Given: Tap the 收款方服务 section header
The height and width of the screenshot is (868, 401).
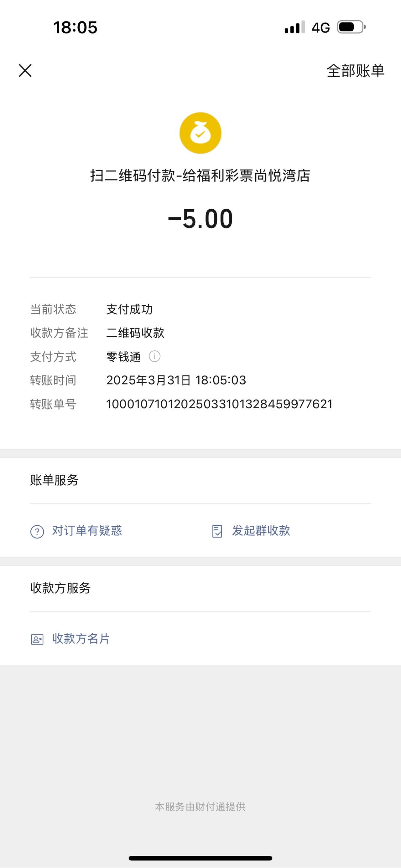Looking at the screenshot, I should click(x=60, y=588).
